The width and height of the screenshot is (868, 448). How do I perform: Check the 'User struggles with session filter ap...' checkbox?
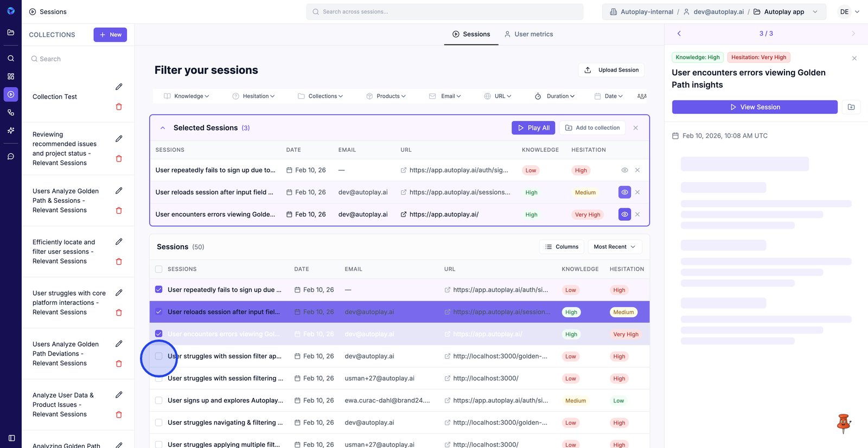point(159,356)
